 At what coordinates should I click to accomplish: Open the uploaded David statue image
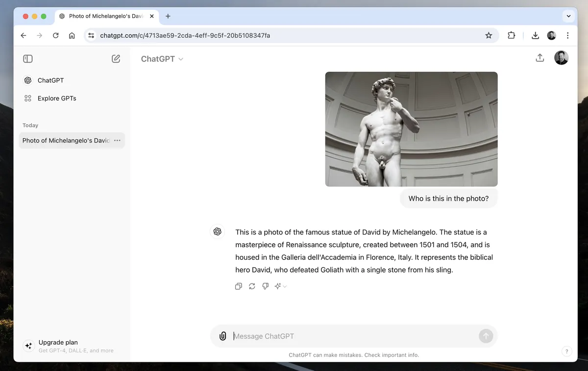[411, 129]
